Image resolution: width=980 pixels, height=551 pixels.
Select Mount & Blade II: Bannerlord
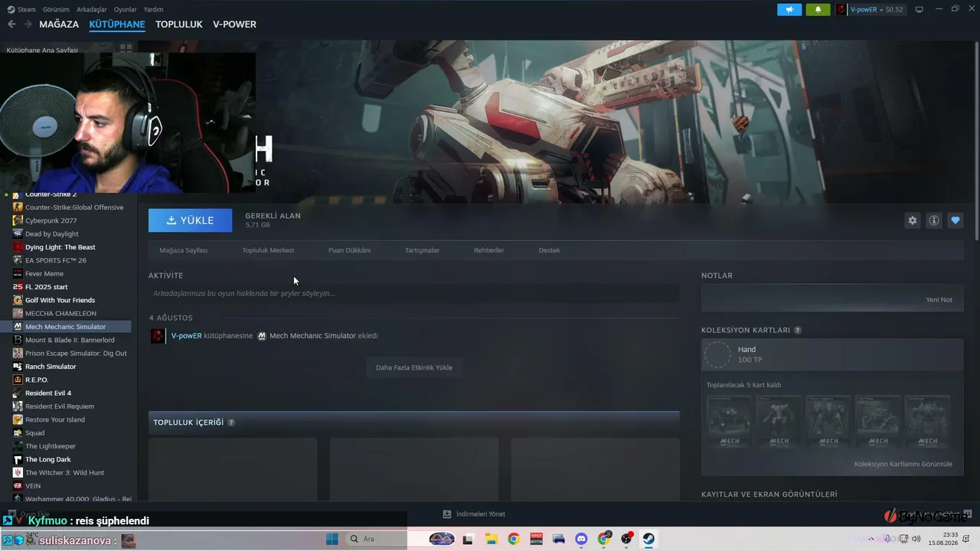[69, 340]
